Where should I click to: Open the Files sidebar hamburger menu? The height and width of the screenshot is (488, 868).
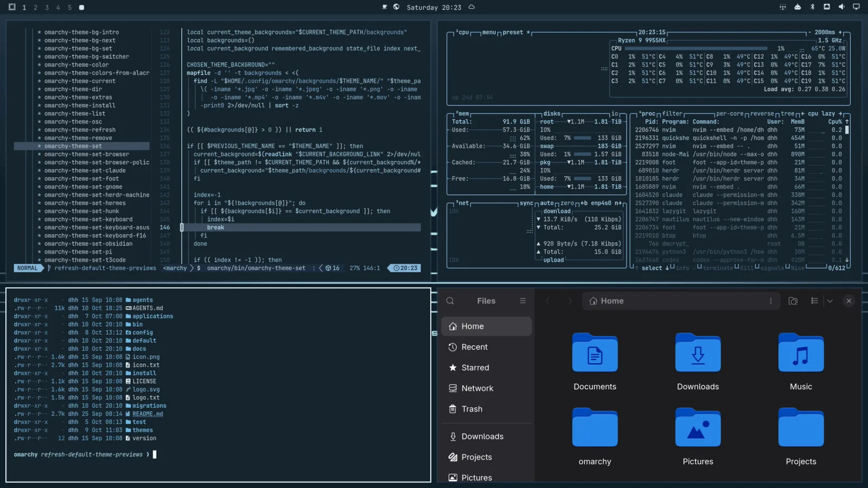[x=522, y=301]
